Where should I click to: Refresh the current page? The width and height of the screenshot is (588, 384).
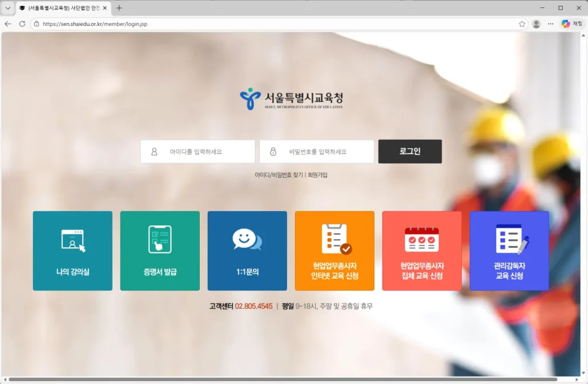click(x=22, y=24)
